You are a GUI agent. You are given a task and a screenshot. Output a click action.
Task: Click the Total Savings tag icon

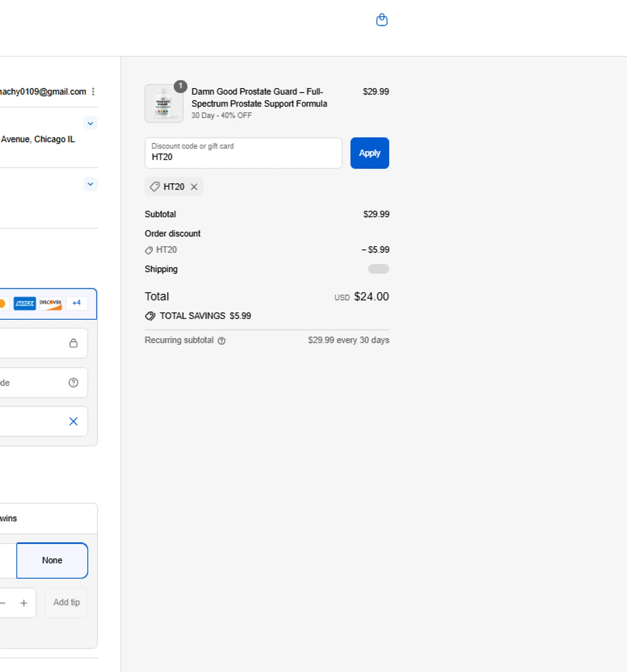[x=150, y=316]
